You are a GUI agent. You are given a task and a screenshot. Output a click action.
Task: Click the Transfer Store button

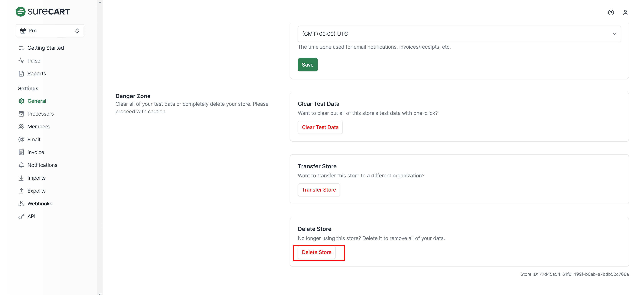pos(319,190)
